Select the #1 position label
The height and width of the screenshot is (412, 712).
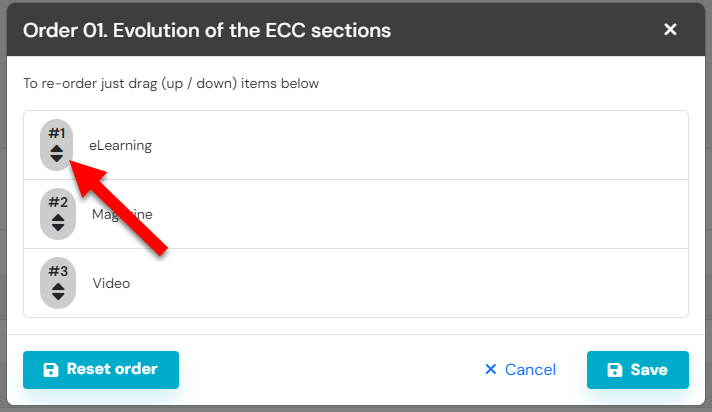tap(57, 133)
